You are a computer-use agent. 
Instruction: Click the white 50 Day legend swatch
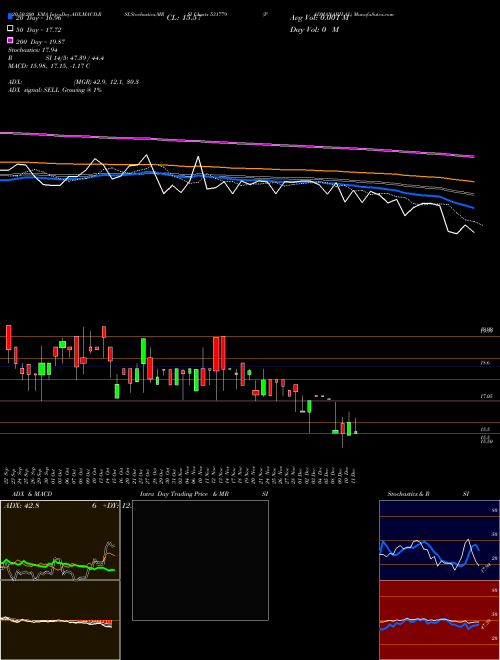(x=11, y=29)
